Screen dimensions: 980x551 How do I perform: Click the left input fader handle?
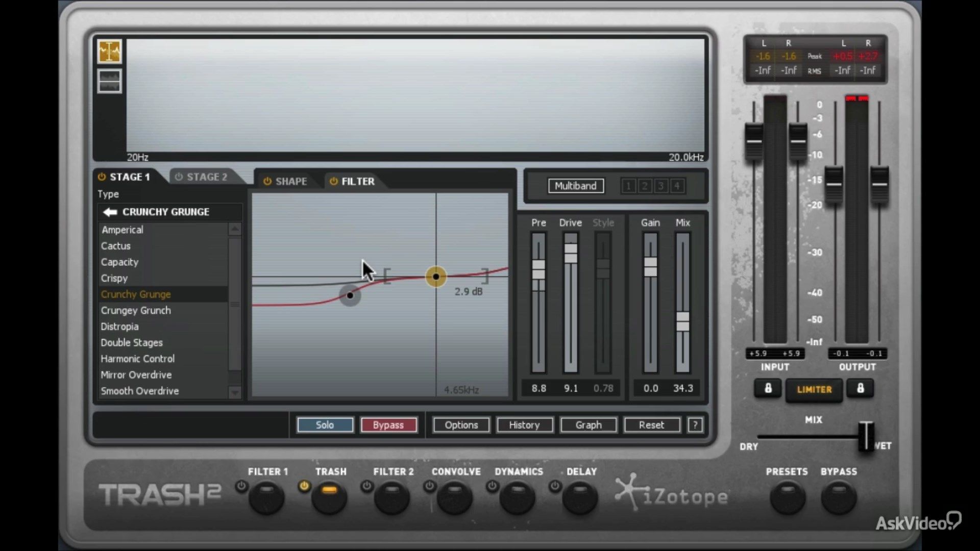pos(754,141)
